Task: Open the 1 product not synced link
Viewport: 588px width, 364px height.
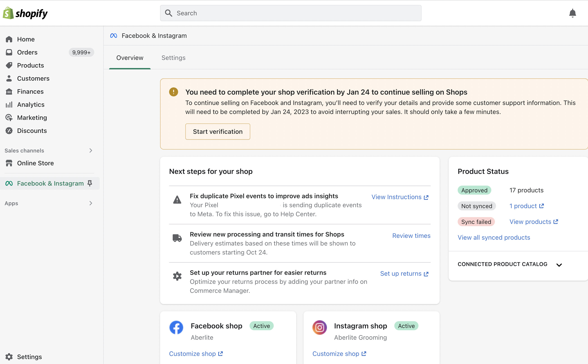Action: pyautogui.click(x=526, y=206)
